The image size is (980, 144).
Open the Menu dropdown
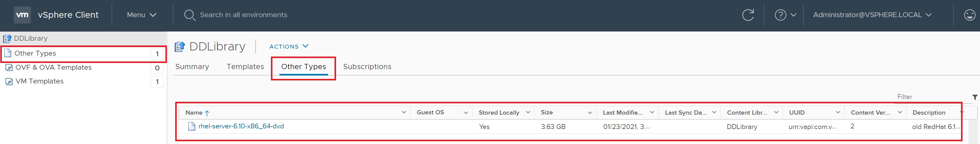tap(142, 15)
